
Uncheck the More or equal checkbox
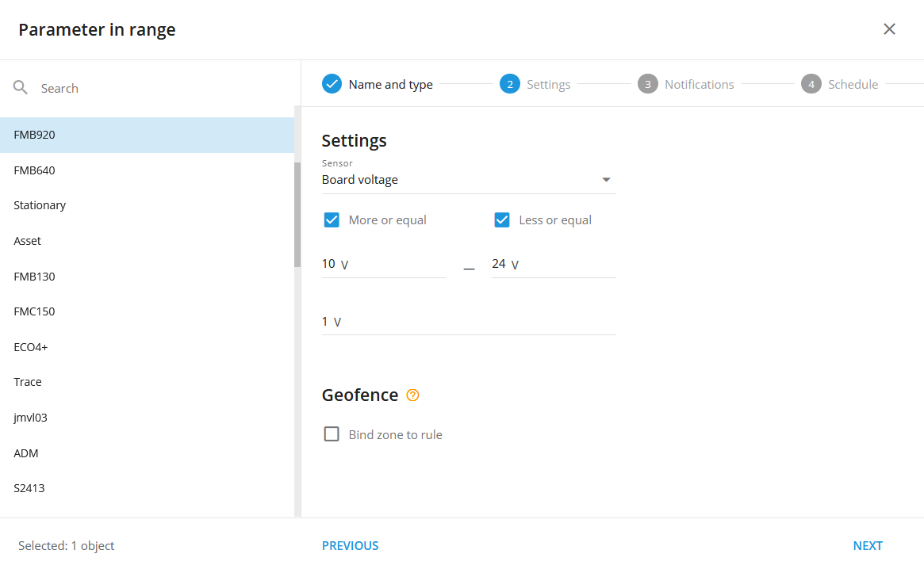pos(332,220)
